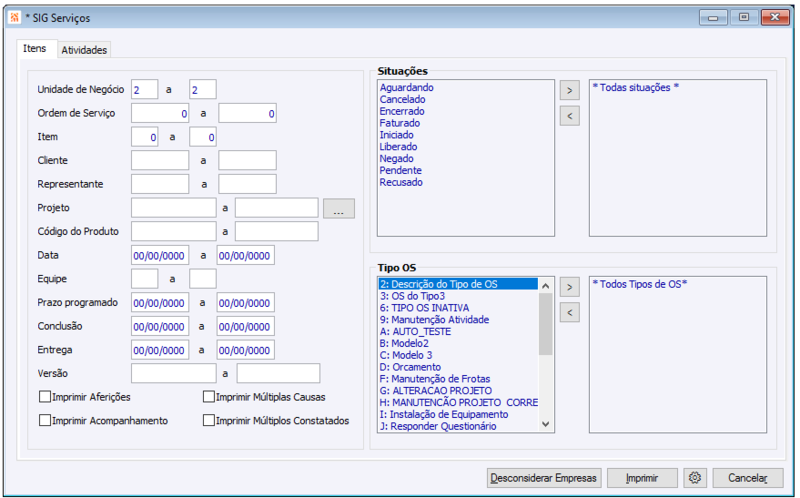Click the second Projeto field
This screenshot has height=498, width=800.
pyautogui.click(x=277, y=208)
